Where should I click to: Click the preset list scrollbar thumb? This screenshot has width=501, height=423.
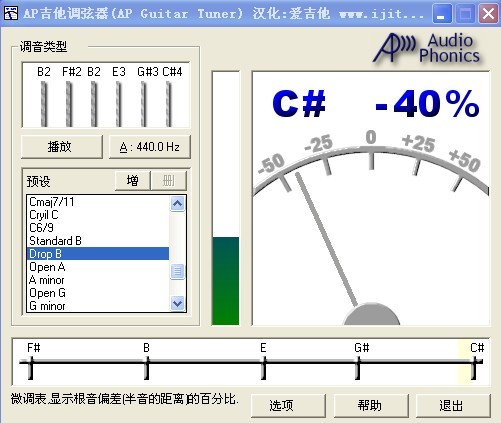(x=177, y=271)
